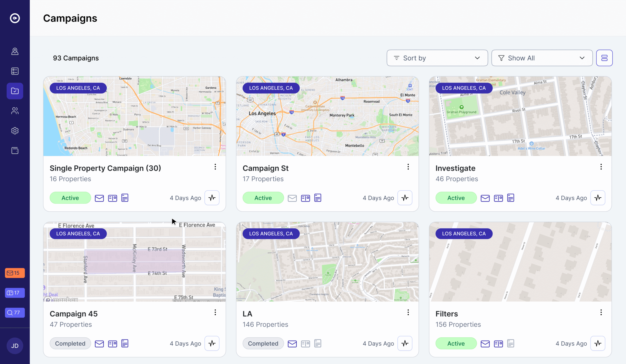Click the postcard icon on Investigate card
Screen dimensions: 626x364
click(x=498, y=198)
